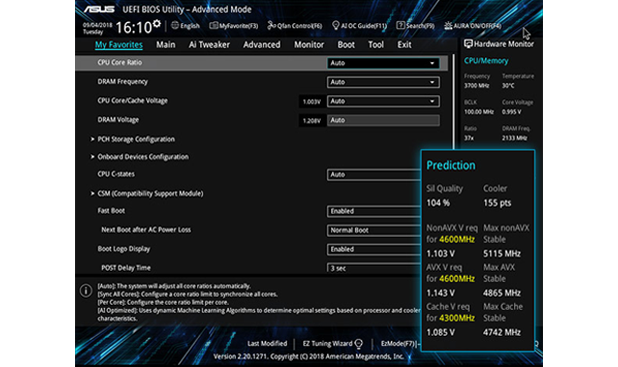Click the Last Modified button
This screenshot has height=367, width=618.
[x=267, y=343]
